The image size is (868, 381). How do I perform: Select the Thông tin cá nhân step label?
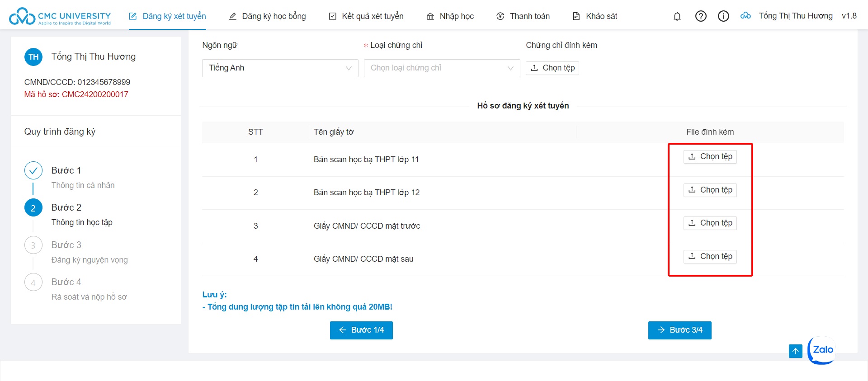click(x=83, y=185)
